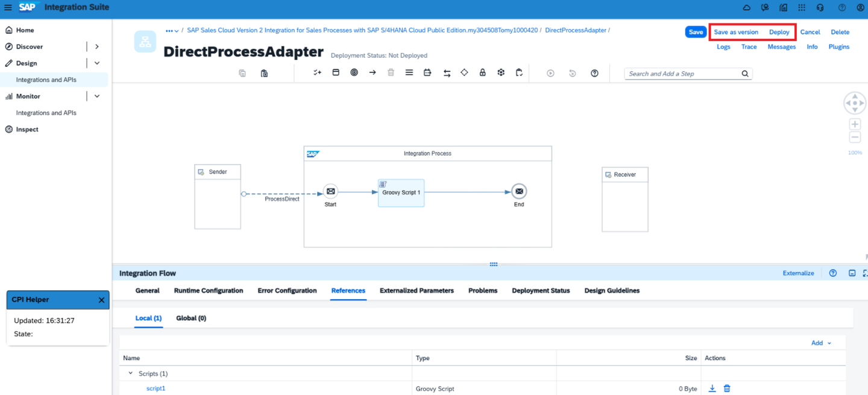Click the run simulation play icon
The height and width of the screenshot is (395, 868).
coord(550,73)
